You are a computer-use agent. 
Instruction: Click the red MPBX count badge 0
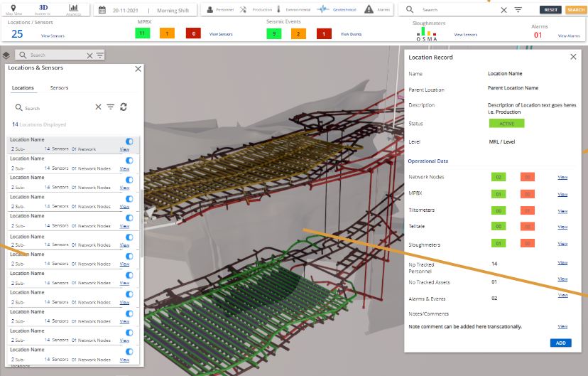pyautogui.click(x=193, y=33)
